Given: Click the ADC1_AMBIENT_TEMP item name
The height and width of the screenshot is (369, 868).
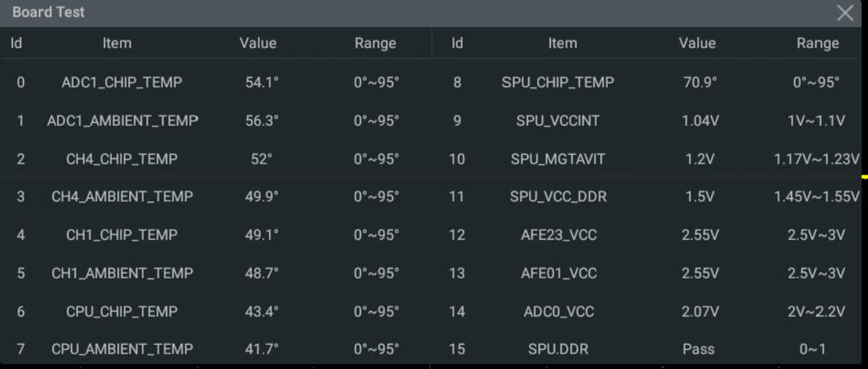Looking at the screenshot, I should pos(122,121).
